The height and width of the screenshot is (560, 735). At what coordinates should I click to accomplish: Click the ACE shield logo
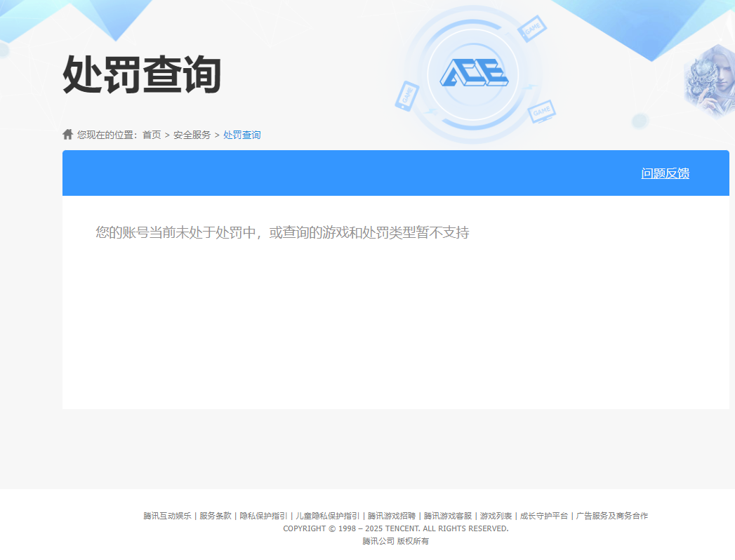pos(474,72)
